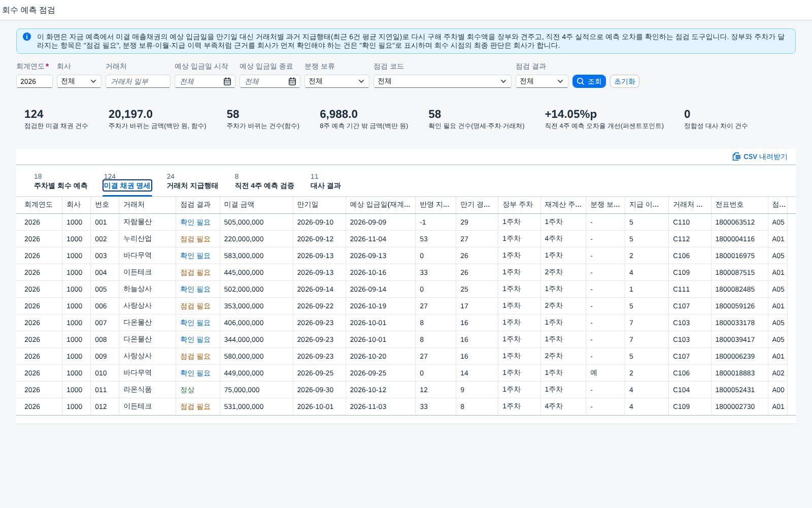Click the 회계연도 input field
Image resolution: width=812 pixels, height=508 pixels.
coord(35,81)
